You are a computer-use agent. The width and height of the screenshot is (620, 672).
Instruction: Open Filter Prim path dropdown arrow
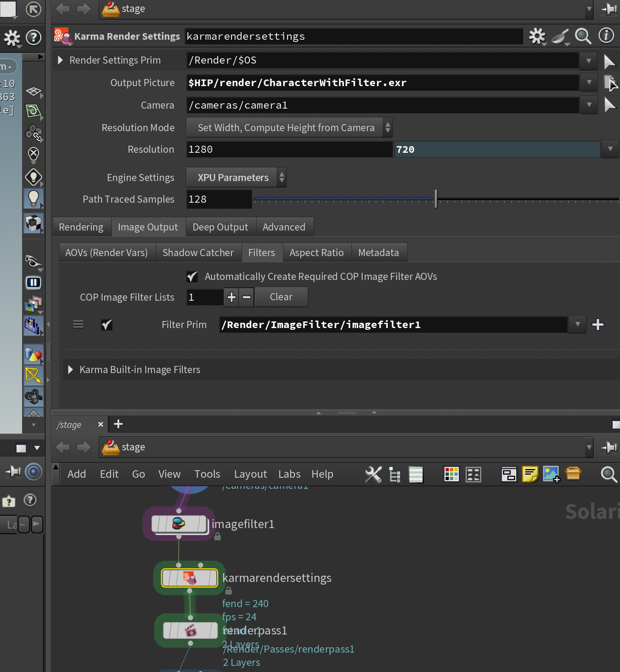(x=578, y=325)
